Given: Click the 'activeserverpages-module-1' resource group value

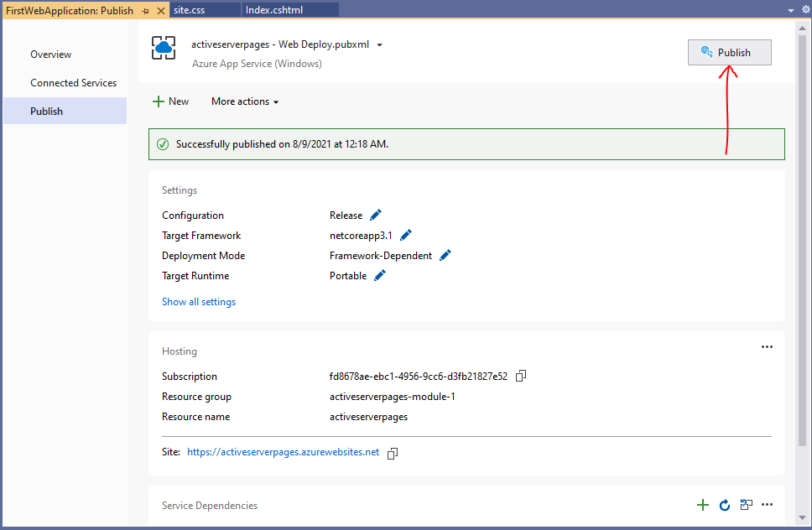Looking at the screenshot, I should (x=393, y=397).
